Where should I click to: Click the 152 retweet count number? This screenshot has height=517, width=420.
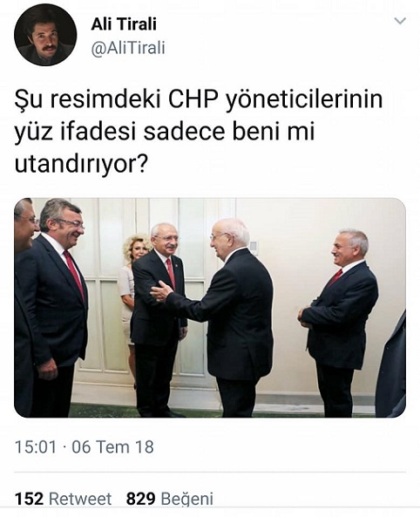pos(29,499)
